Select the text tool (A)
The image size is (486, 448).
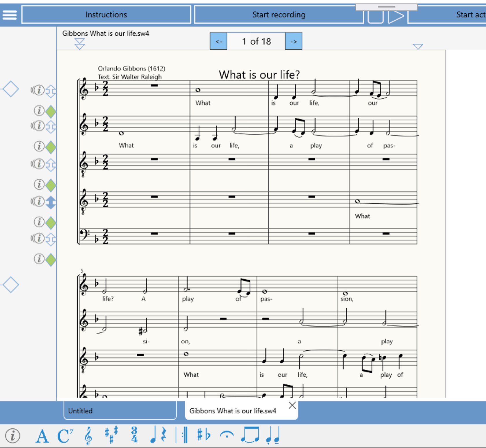click(x=42, y=436)
